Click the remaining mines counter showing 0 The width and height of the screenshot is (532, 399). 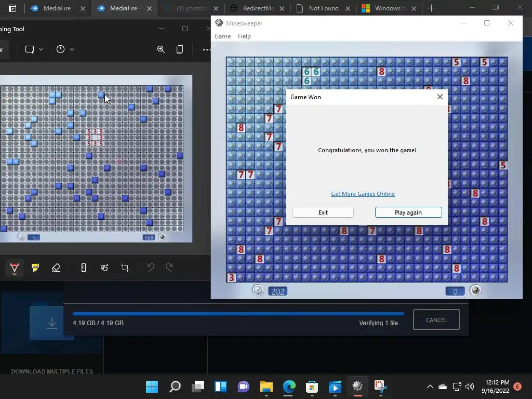coord(455,291)
